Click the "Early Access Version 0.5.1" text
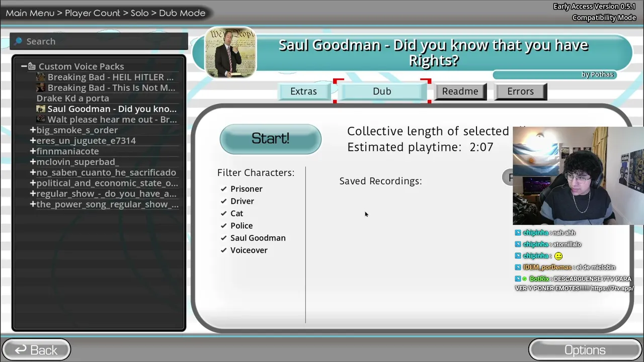This screenshot has height=362, width=644. (595, 7)
